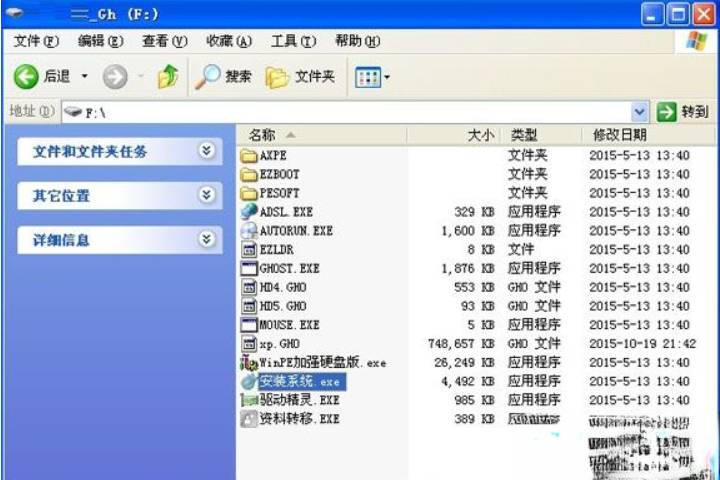Click the date 2015-10-19 21:42
This screenshot has width=720, height=480.
pos(642,344)
